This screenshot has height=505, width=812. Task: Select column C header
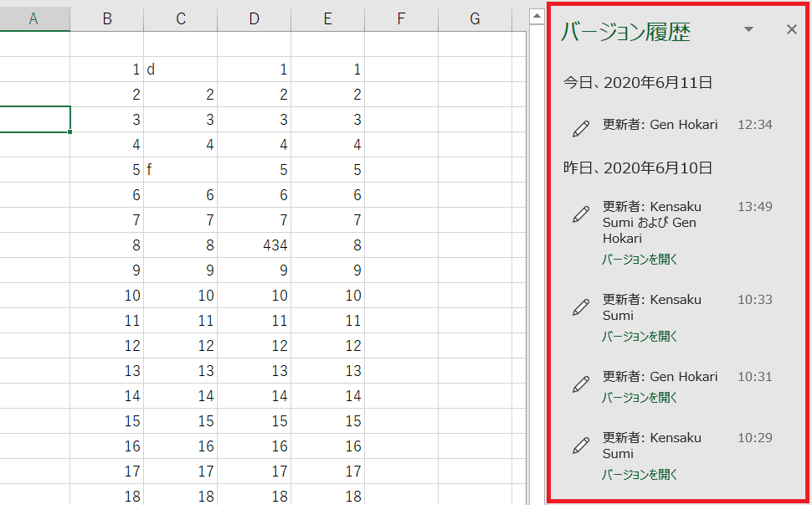point(181,19)
